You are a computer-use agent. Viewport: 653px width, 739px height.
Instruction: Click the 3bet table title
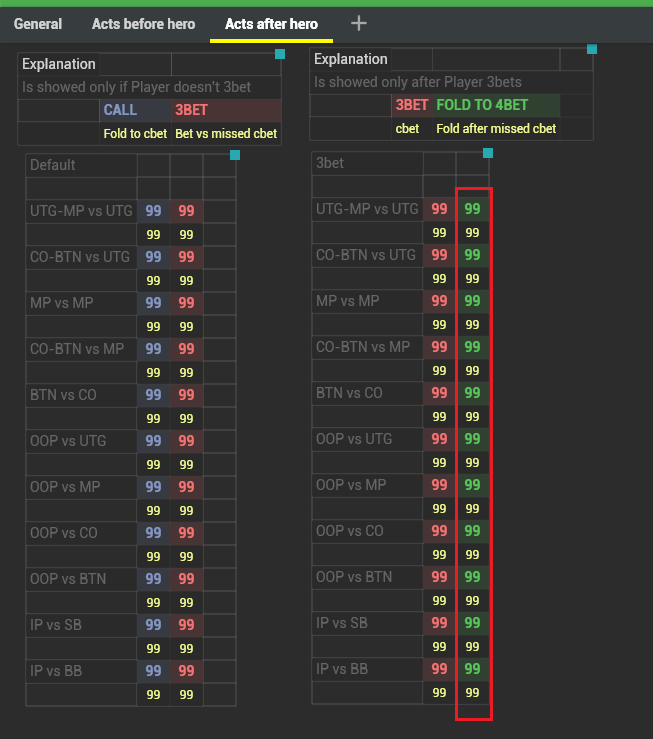330,163
